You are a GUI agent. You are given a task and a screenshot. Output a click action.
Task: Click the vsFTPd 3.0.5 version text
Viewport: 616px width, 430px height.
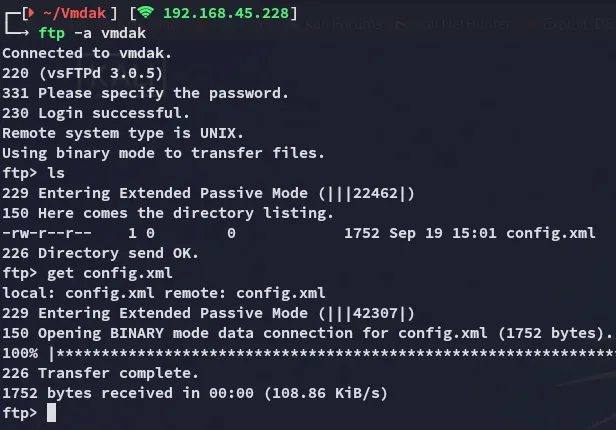coord(101,73)
